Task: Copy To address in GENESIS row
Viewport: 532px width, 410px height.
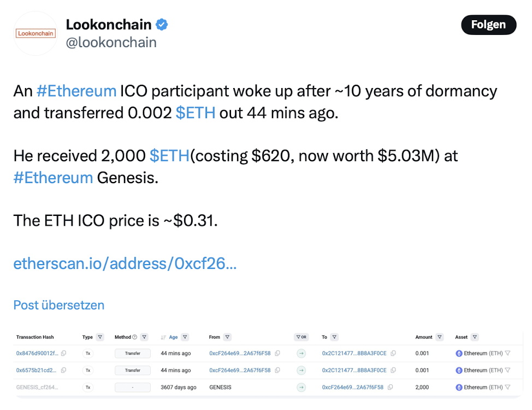Action: click(390, 387)
